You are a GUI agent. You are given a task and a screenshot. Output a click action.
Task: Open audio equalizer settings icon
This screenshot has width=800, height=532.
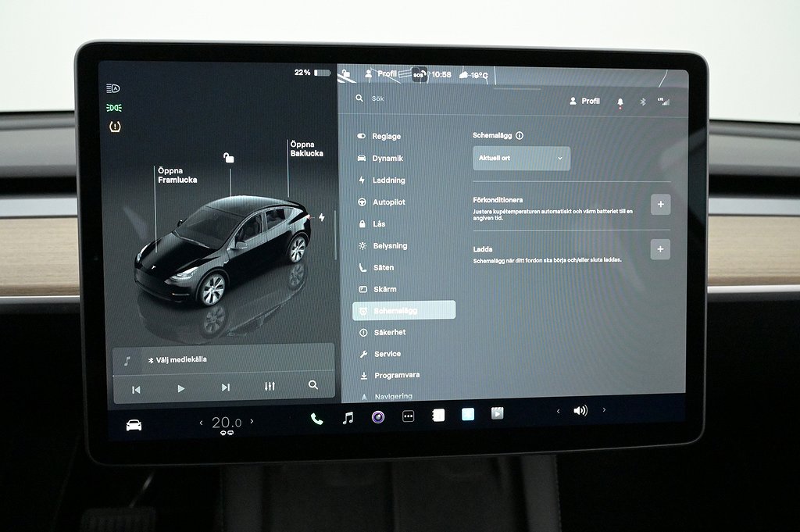click(x=270, y=387)
